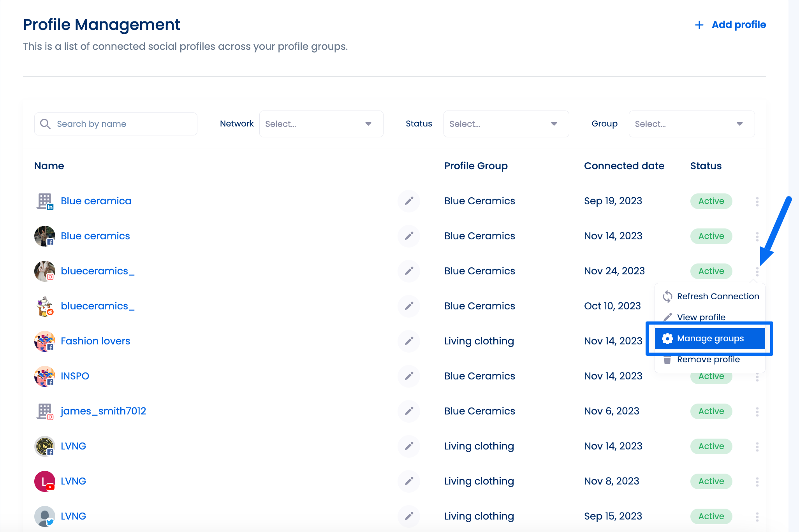This screenshot has height=532, width=799.
Task: Open the Blue ceramics profile link
Action: [x=95, y=236]
